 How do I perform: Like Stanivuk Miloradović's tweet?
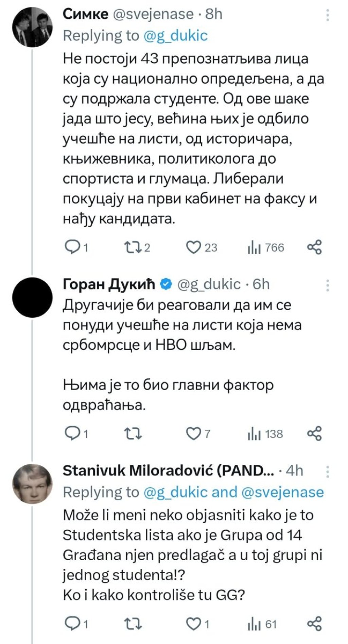click(198, 624)
